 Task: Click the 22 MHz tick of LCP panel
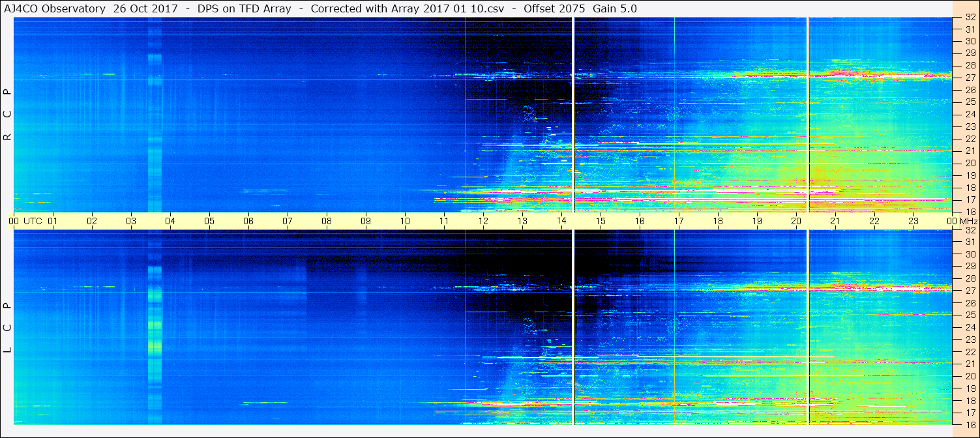click(970, 351)
